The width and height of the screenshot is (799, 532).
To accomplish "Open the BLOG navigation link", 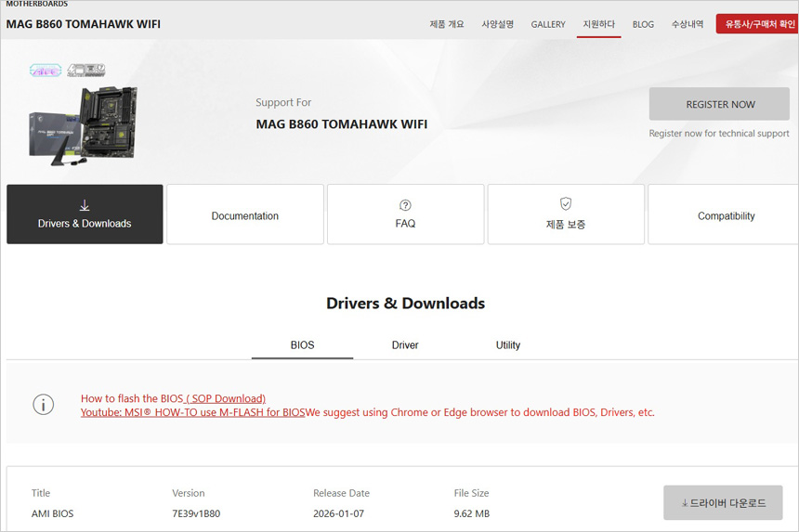I will click(643, 24).
